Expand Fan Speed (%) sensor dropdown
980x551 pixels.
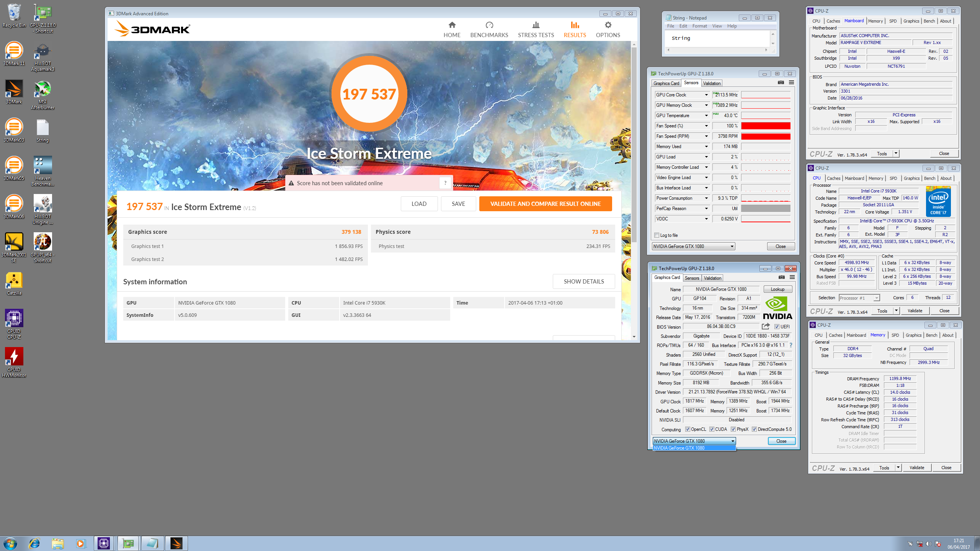click(706, 126)
